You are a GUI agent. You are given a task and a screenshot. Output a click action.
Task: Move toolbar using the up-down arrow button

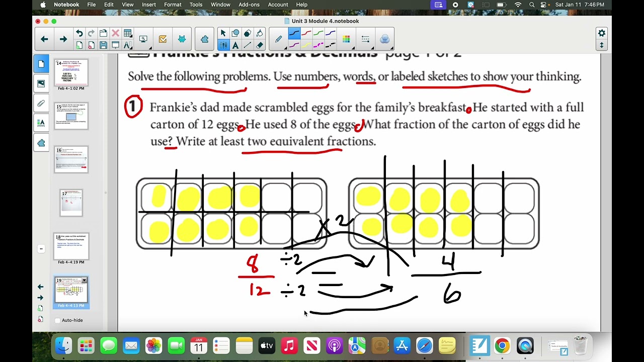(x=601, y=45)
